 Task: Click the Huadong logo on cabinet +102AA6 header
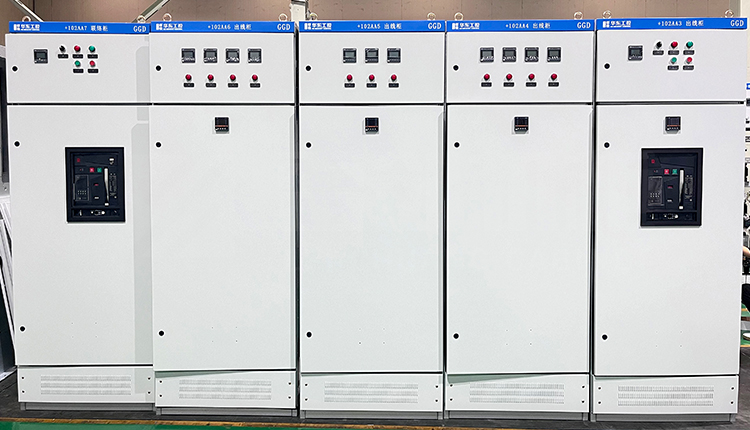click(165, 27)
